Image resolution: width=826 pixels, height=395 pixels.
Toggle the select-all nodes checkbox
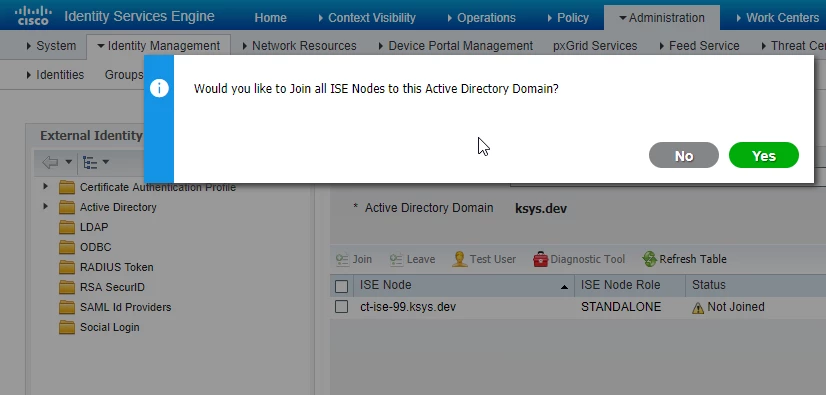(341, 286)
